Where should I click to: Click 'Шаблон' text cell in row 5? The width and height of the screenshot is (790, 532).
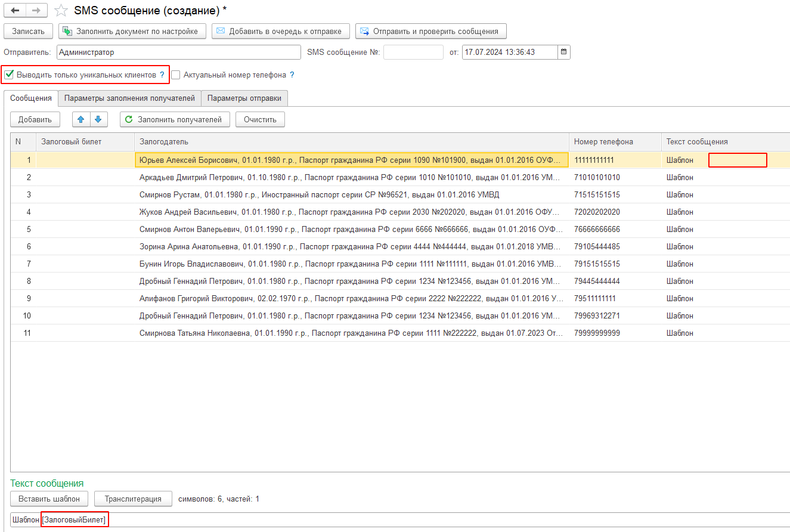point(680,229)
